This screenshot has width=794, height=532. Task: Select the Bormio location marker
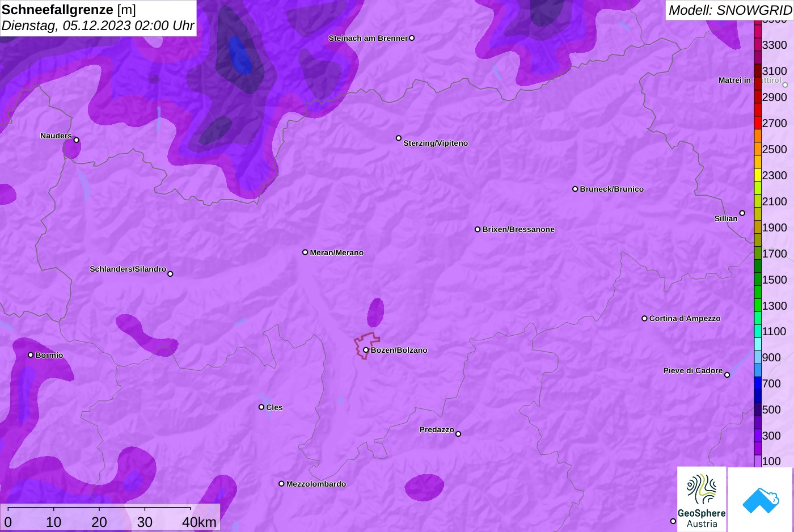tap(31, 355)
